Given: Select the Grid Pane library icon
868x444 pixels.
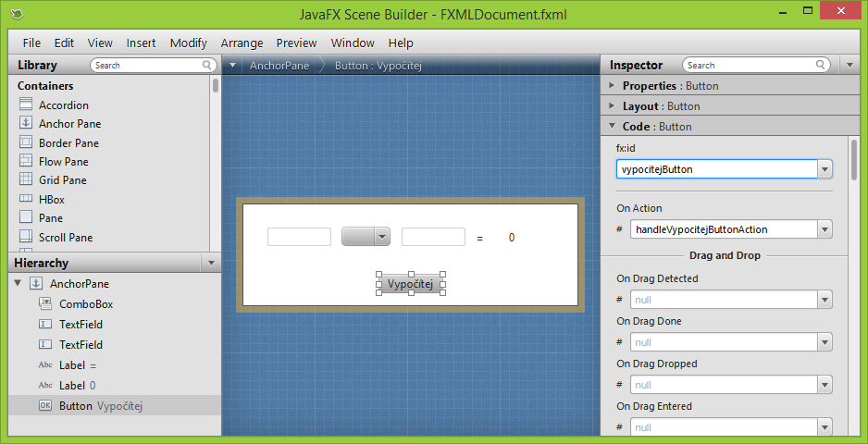Looking at the screenshot, I should coord(26,179).
